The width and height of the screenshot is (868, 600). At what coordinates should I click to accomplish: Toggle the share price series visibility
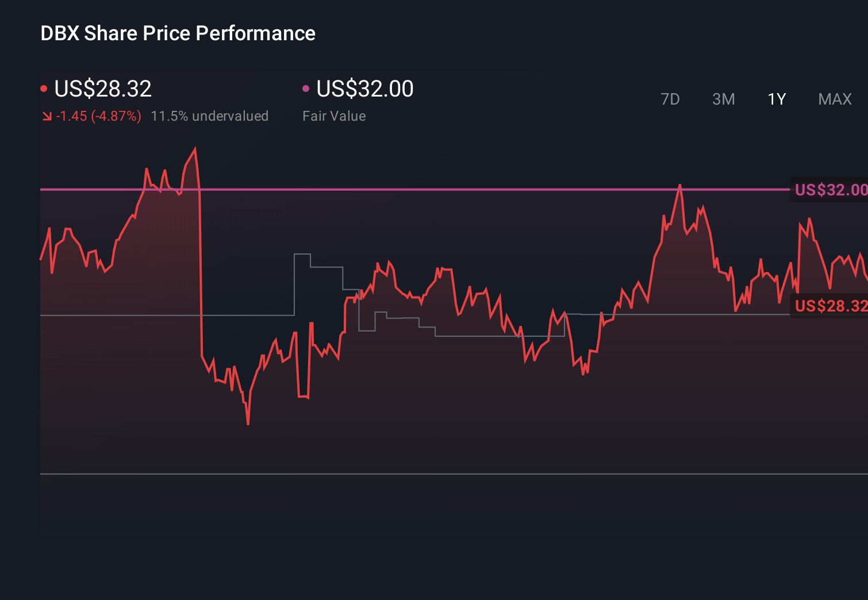[44, 87]
